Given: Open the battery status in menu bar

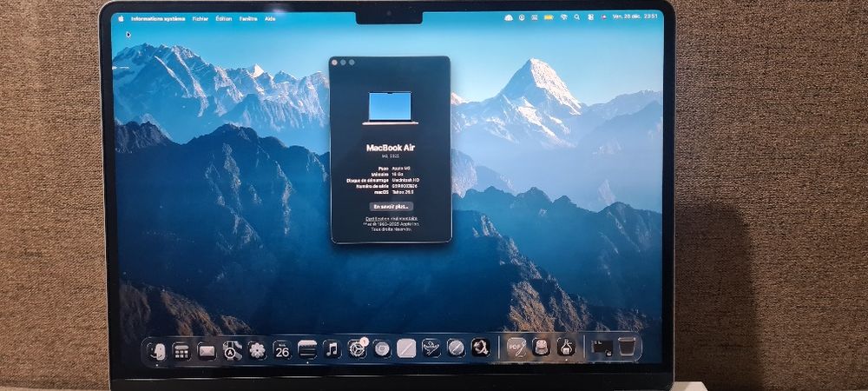Looking at the screenshot, I should pos(549,17).
